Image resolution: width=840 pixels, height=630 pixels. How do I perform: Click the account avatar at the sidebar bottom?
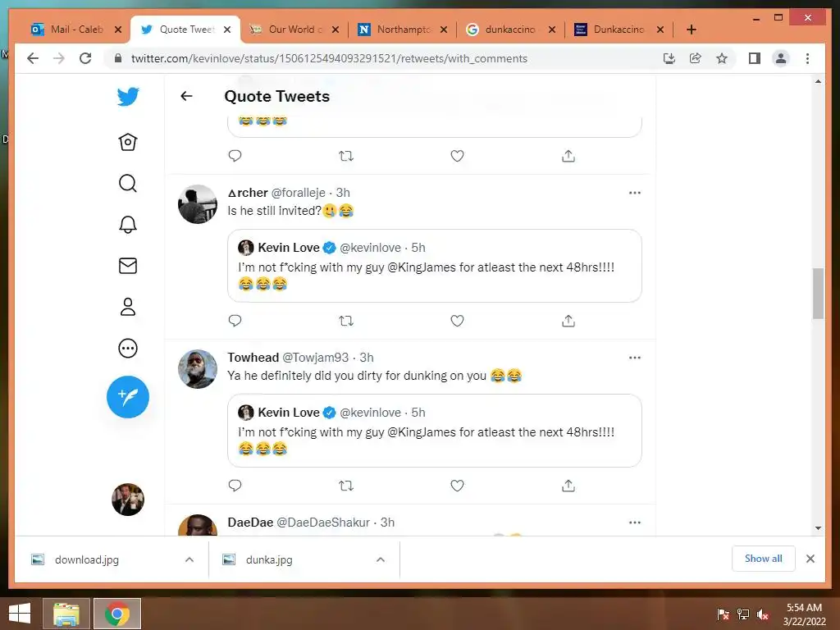pos(128,500)
